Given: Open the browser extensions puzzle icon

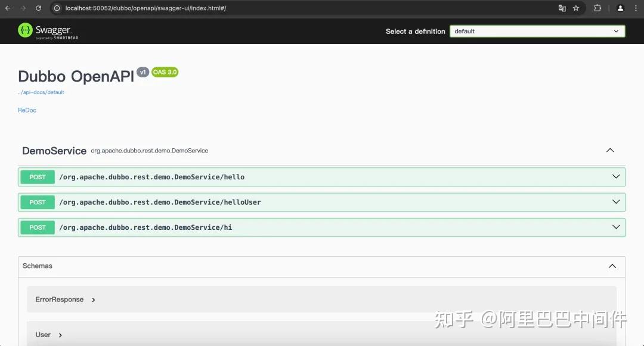Looking at the screenshot, I should pos(597,8).
